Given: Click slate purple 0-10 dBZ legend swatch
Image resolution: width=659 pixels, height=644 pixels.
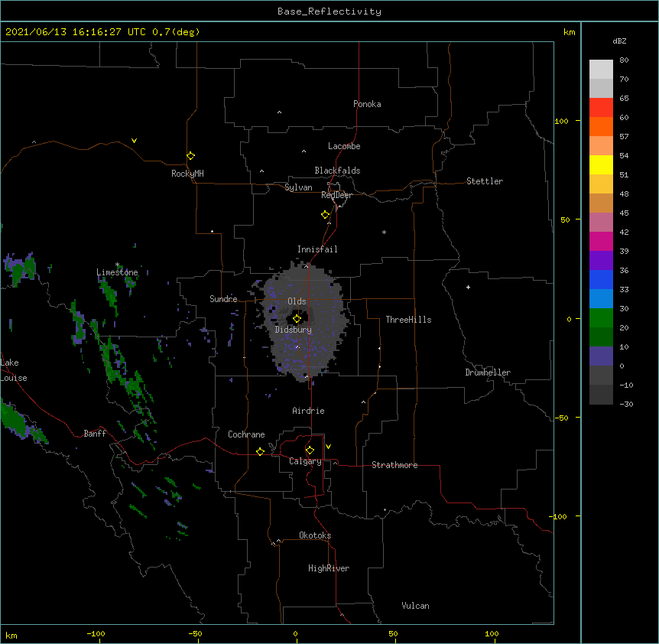Looking at the screenshot, I should coord(601,356).
